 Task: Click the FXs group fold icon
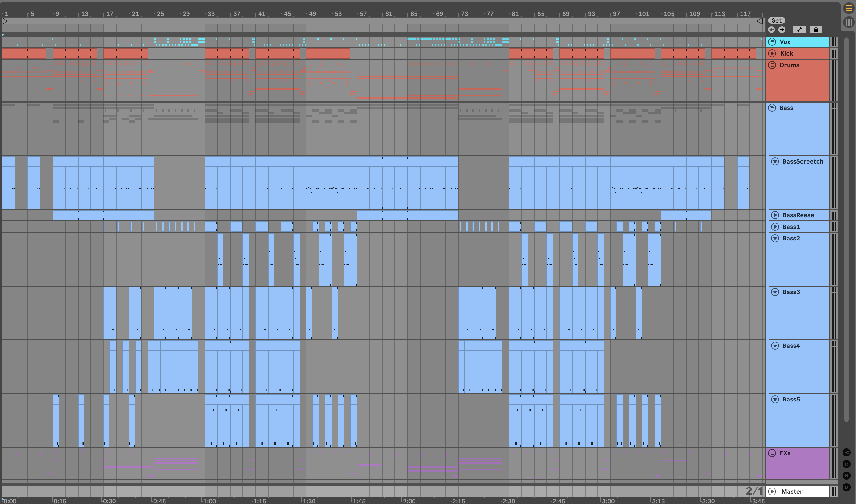click(772, 453)
